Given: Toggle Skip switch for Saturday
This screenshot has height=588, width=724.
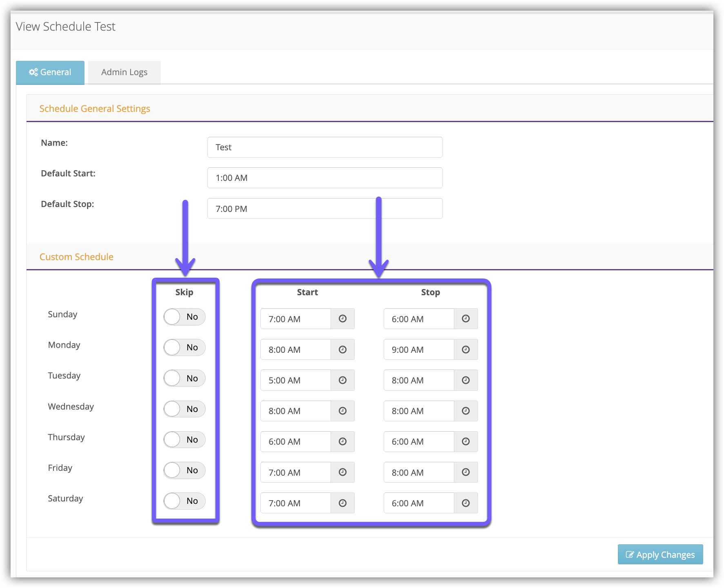Looking at the screenshot, I should coord(184,501).
